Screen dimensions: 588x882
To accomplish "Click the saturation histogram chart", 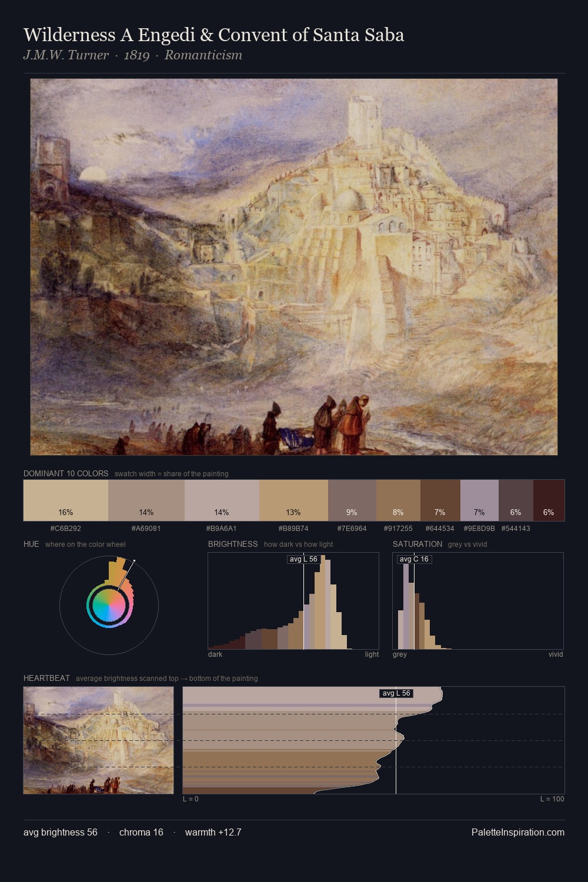I will click(x=478, y=601).
